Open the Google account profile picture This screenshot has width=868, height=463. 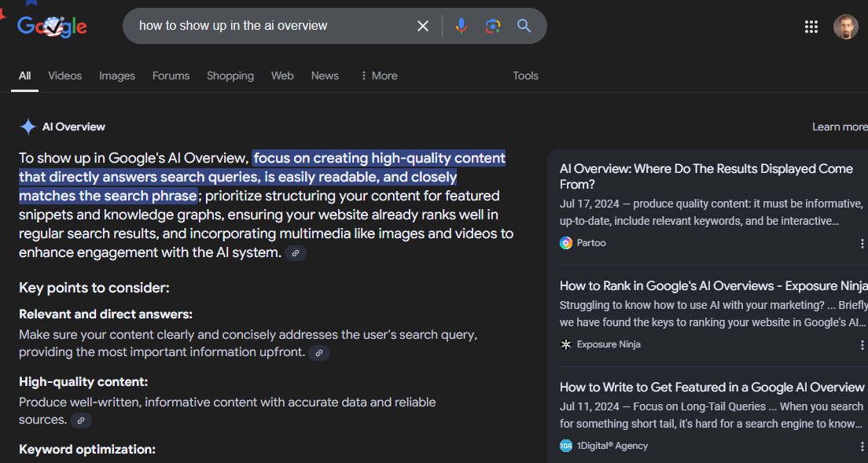[x=846, y=27]
